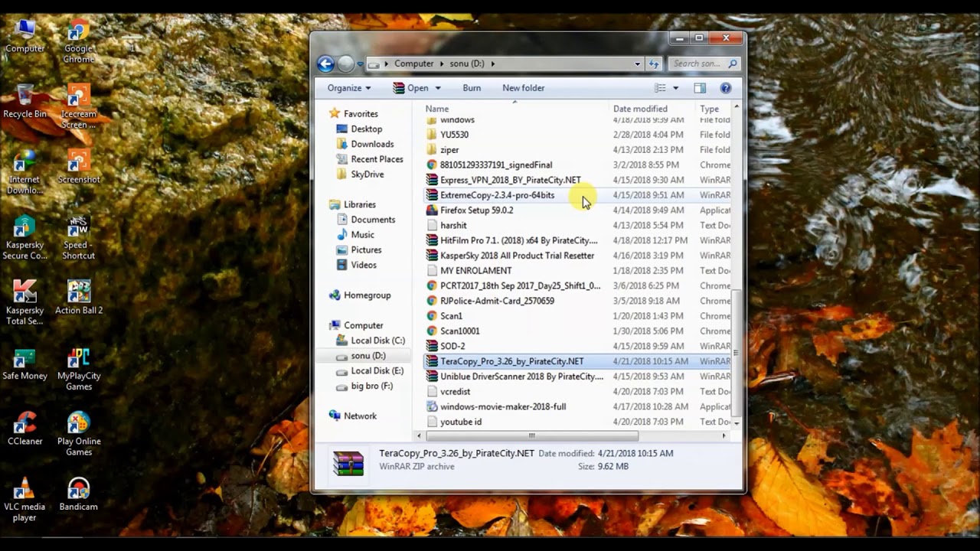
Task: Expand the Open button dropdown arrow
Action: pos(437,88)
